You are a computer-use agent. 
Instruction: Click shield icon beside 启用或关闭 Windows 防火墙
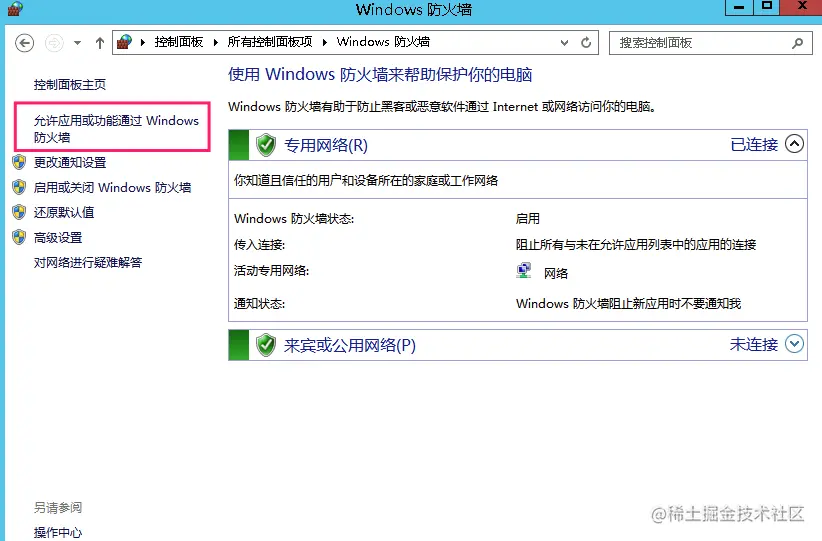coord(19,187)
